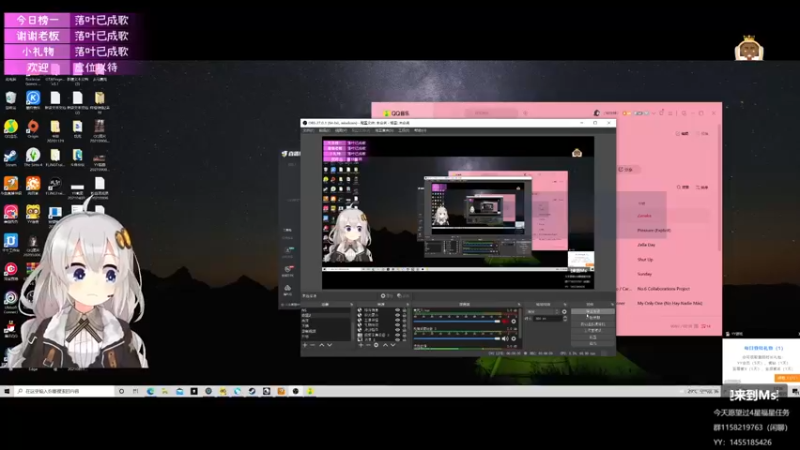This screenshot has height=450, width=800.
Task: Move the selected scene down
Action: coord(330,345)
